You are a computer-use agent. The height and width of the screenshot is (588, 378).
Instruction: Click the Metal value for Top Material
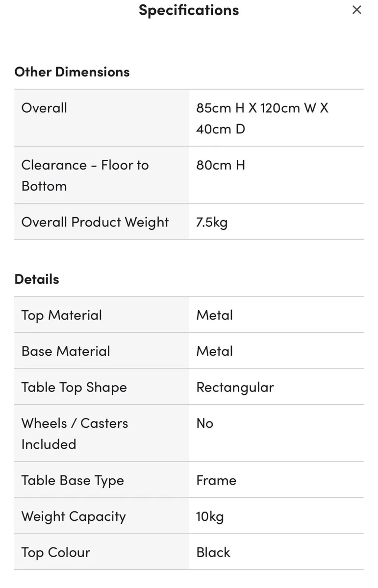click(215, 315)
